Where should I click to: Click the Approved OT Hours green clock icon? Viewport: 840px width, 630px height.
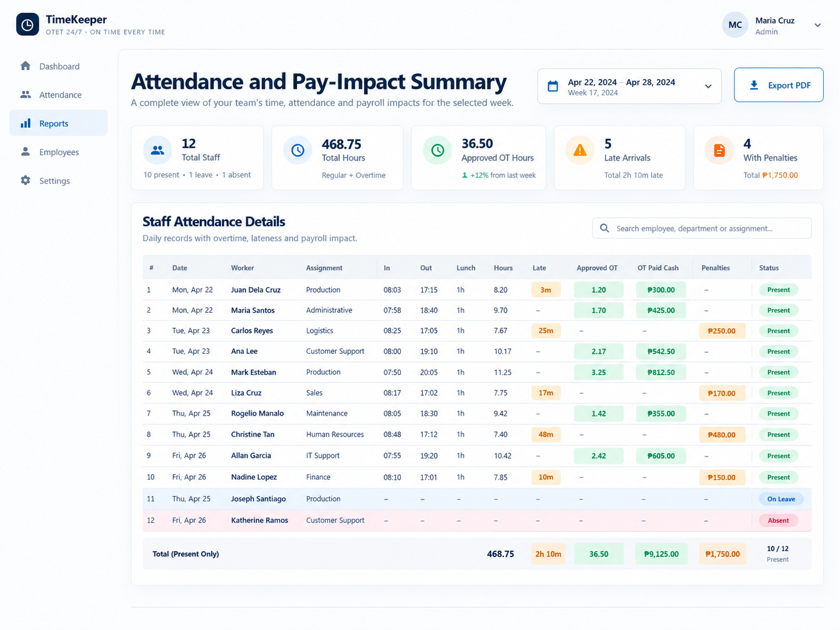click(437, 150)
